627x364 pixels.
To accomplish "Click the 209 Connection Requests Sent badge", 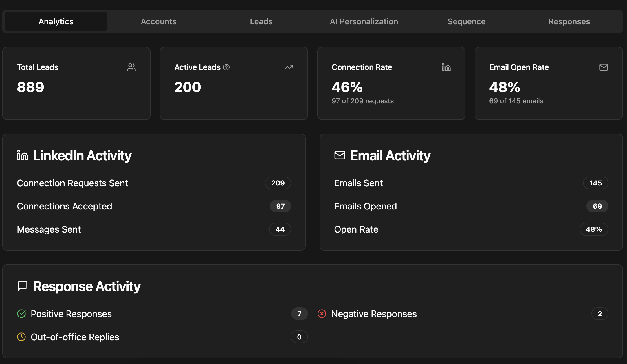I will point(278,183).
